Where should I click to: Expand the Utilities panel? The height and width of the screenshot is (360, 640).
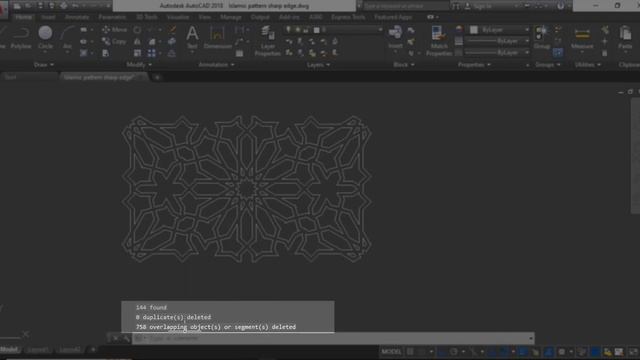[x=587, y=65]
